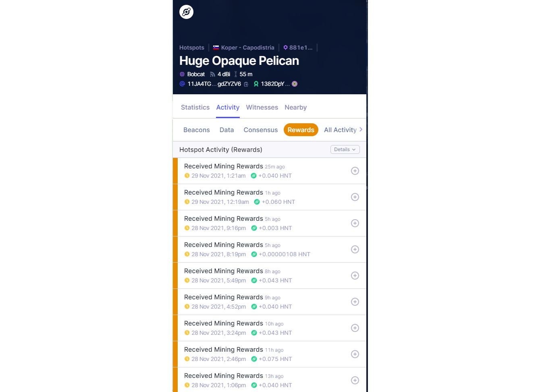The image size is (540, 392).
Task: Click the owner avatar icon beside 1382DpY
Action: point(295,84)
